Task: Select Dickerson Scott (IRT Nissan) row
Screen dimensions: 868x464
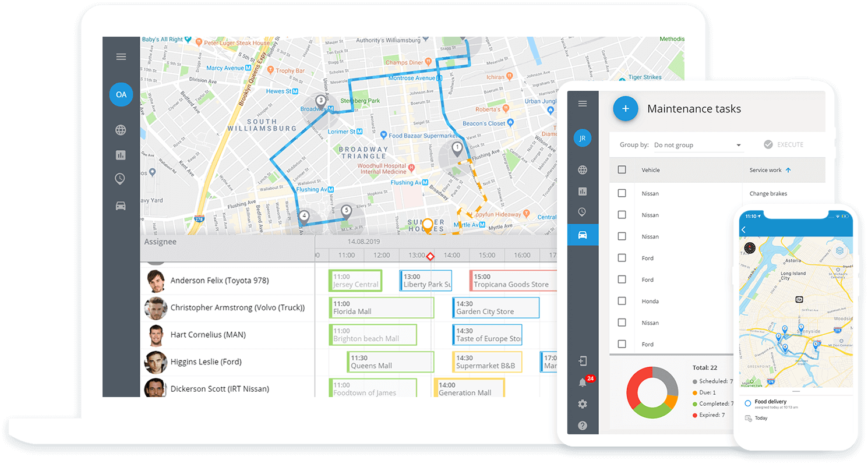Action: click(227, 388)
